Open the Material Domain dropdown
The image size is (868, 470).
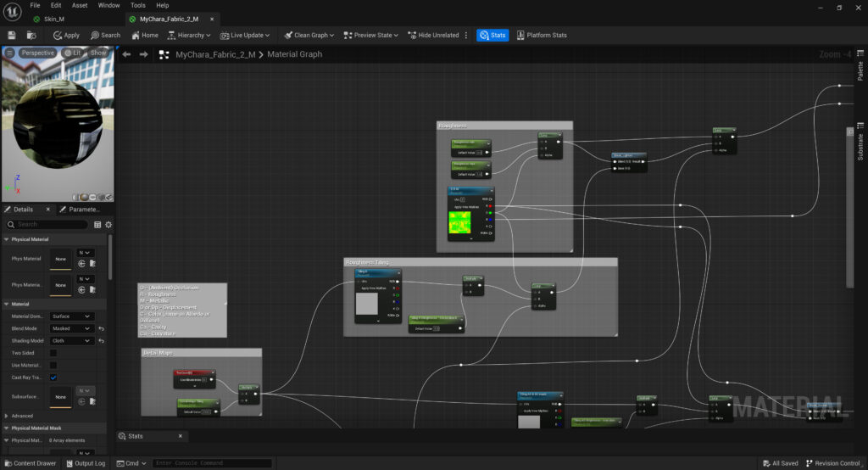[x=72, y=316]
